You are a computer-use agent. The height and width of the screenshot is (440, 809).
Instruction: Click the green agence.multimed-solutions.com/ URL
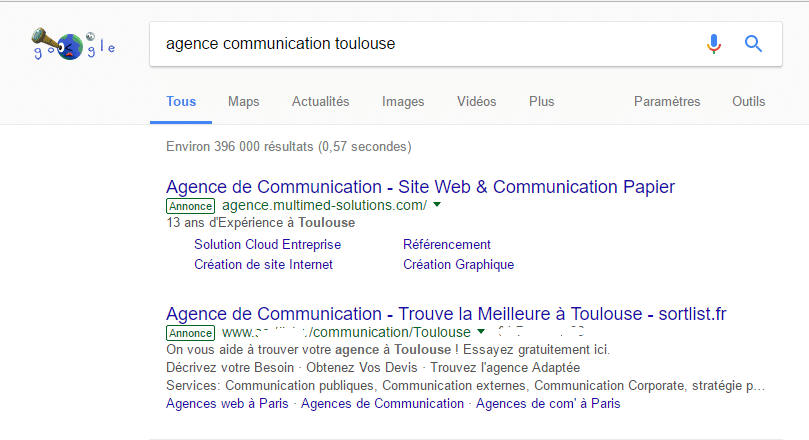point(325,205)
